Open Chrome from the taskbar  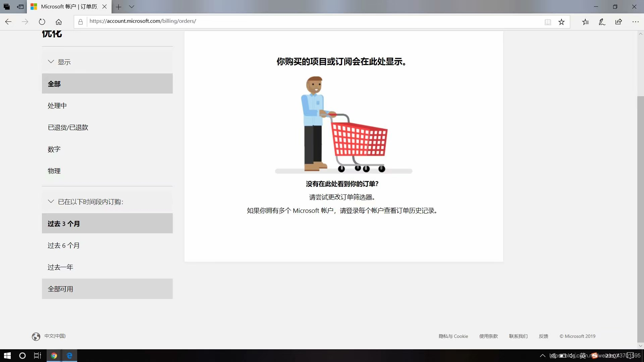[54, 356]
